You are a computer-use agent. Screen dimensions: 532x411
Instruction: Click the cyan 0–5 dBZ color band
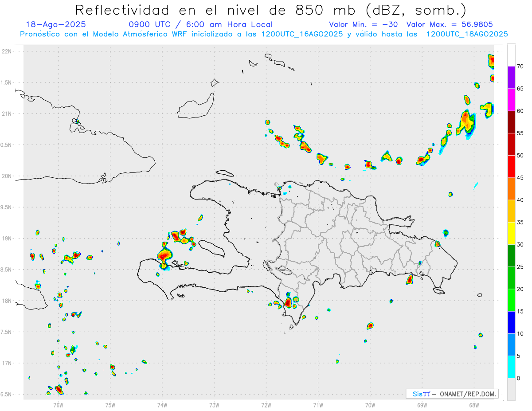point(511,367)
